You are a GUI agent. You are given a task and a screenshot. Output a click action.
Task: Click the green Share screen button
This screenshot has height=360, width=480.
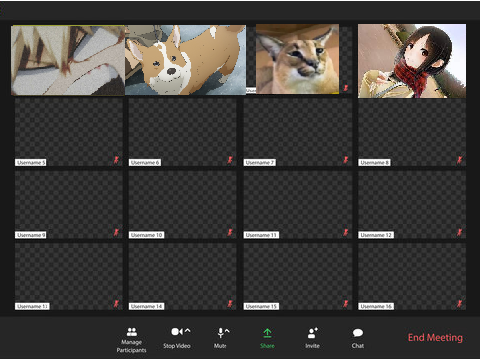[x=267, y=338]
